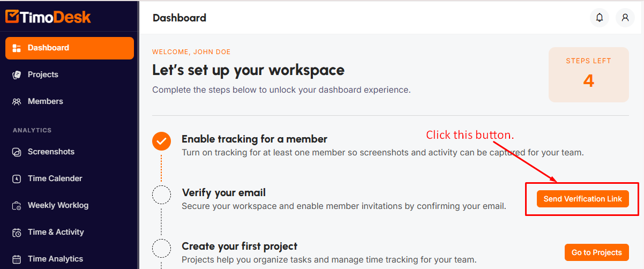Click the Create your first project step circle
The image size is (644, 269).
161,249
